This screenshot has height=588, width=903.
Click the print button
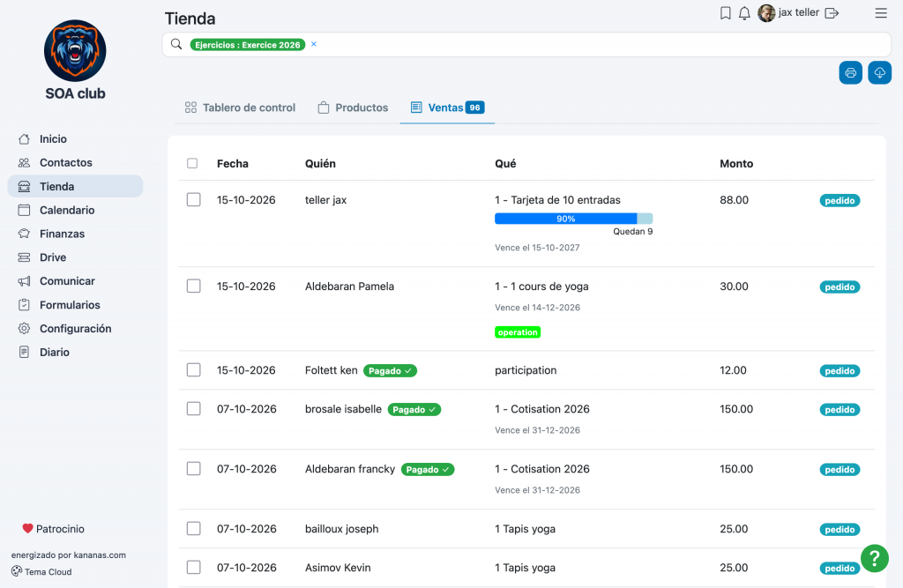(851, 72)
